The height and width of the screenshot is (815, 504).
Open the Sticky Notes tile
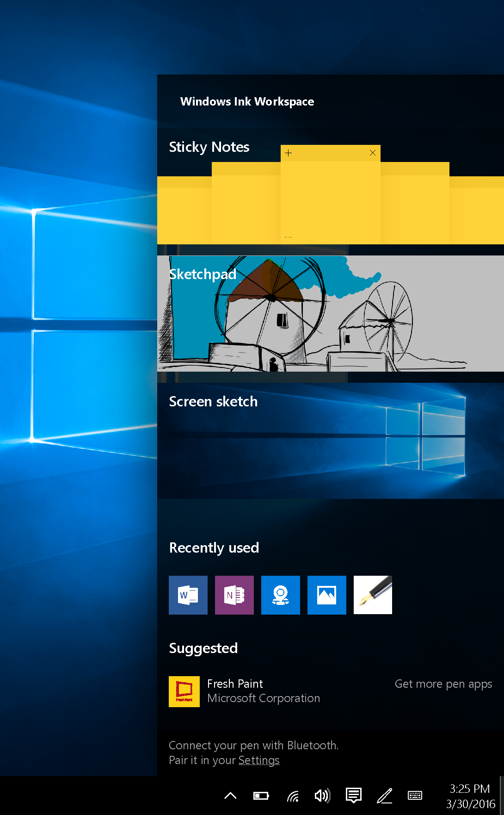(331, 187)
